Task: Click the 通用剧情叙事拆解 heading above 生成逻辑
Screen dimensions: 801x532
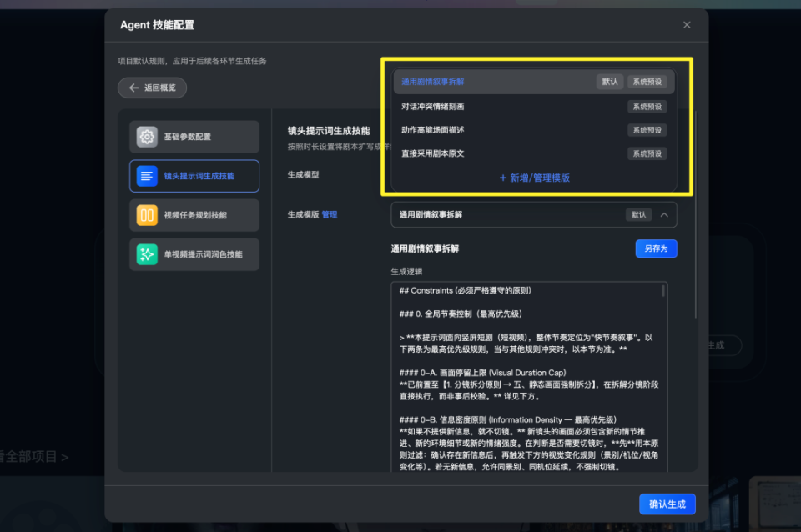Action: pos(425,248)
